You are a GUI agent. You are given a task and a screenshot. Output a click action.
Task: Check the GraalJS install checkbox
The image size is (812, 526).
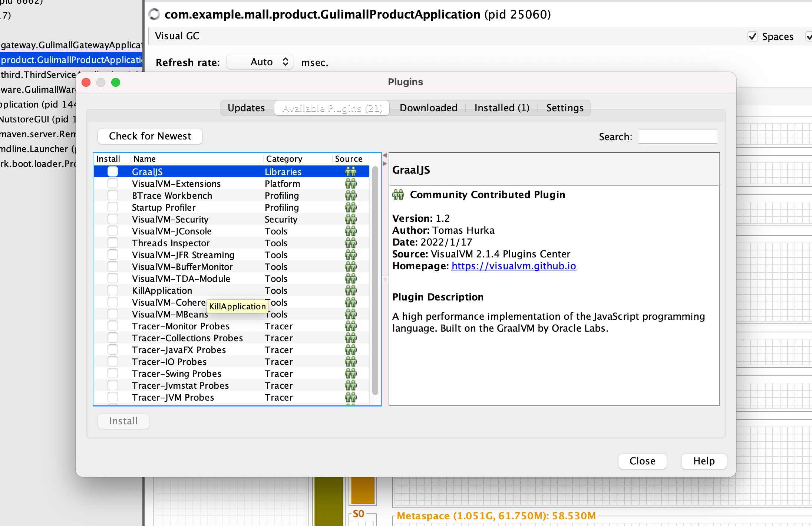(113, 171)
